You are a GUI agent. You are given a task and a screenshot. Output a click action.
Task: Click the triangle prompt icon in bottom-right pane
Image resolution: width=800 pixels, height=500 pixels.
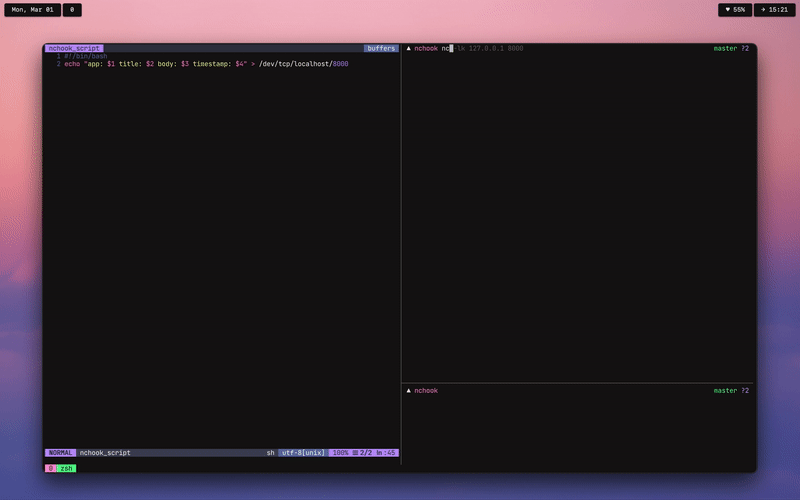[x=408, y=391]
